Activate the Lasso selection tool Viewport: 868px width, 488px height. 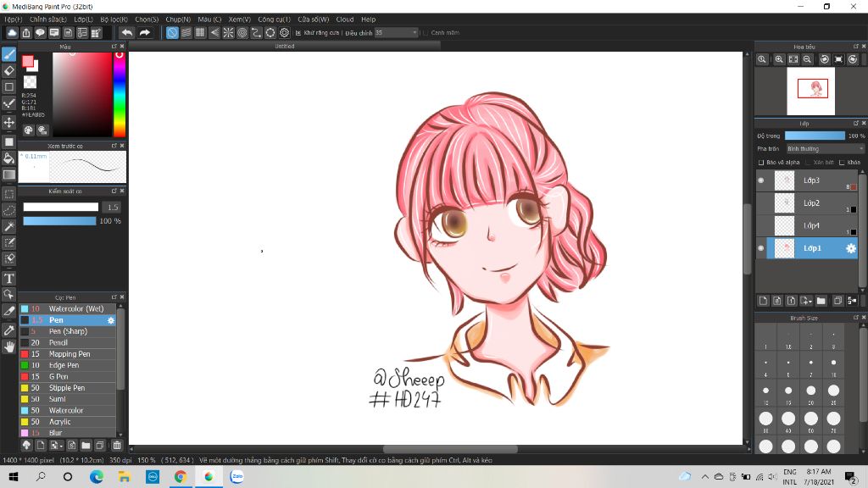pos(8,210)
